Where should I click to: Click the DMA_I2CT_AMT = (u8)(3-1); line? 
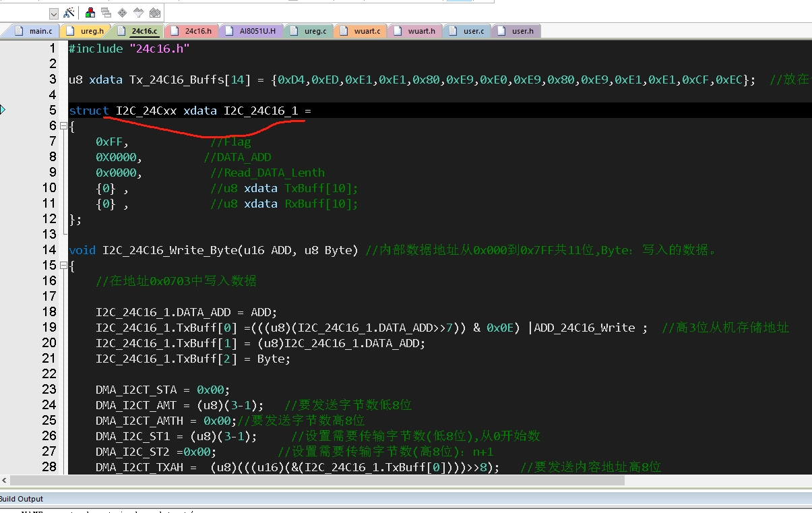pyautogui.click(x=180, y=405)
